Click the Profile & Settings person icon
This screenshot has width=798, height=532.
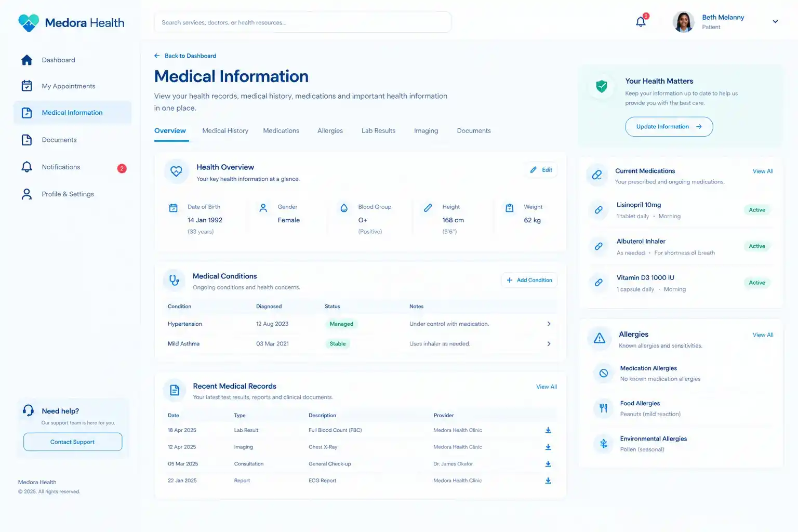pos(27,194)
